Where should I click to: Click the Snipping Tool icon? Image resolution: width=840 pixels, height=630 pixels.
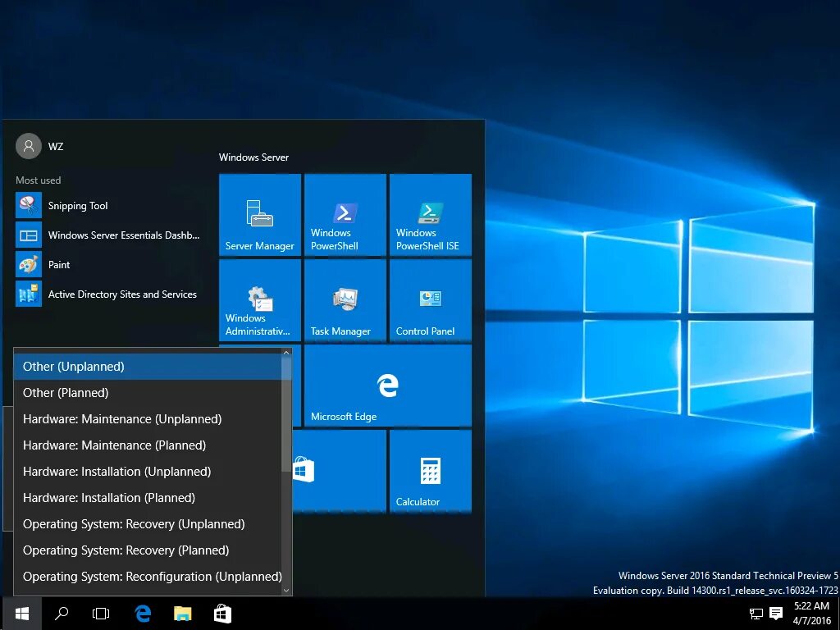[x=29, y=205]
